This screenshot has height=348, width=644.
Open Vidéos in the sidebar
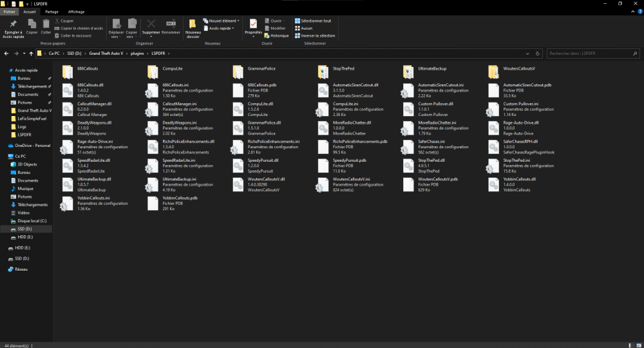(23, 213)
